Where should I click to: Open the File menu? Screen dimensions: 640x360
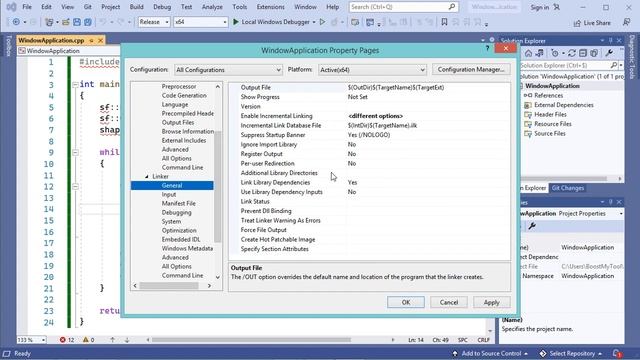[27, 7]
